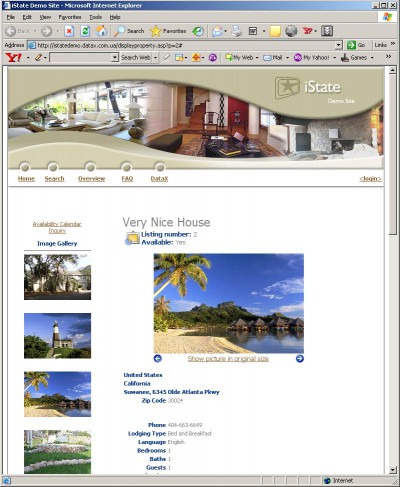This screenshot has height=487, width=400.
Task: Click the grey striped icon at the end of the main toolbar
Action: 327,31
